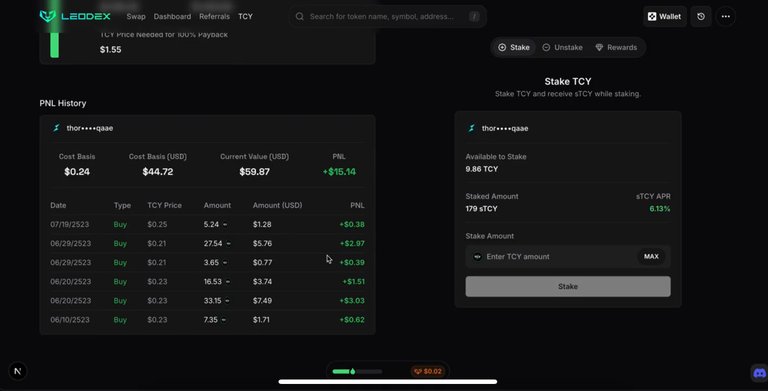
Task: Click the $7.49 amount USD cell
Action: [x=262, y=301]
